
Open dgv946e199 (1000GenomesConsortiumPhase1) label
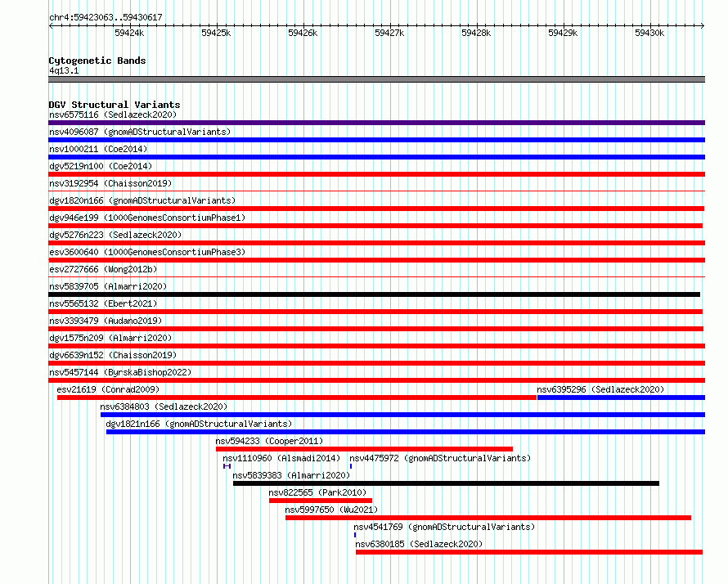click(x=147, y=218)
